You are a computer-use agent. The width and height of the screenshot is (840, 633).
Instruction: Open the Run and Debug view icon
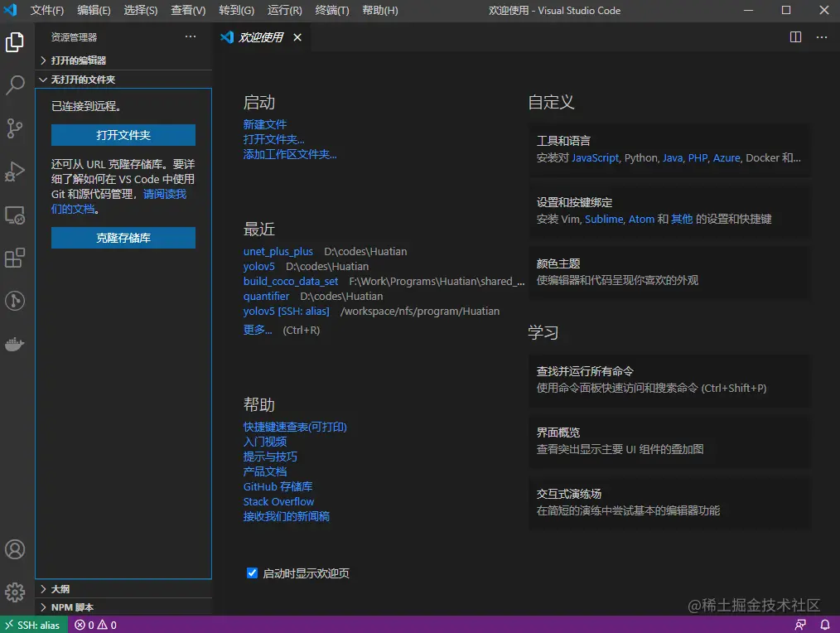pos(15,172)
